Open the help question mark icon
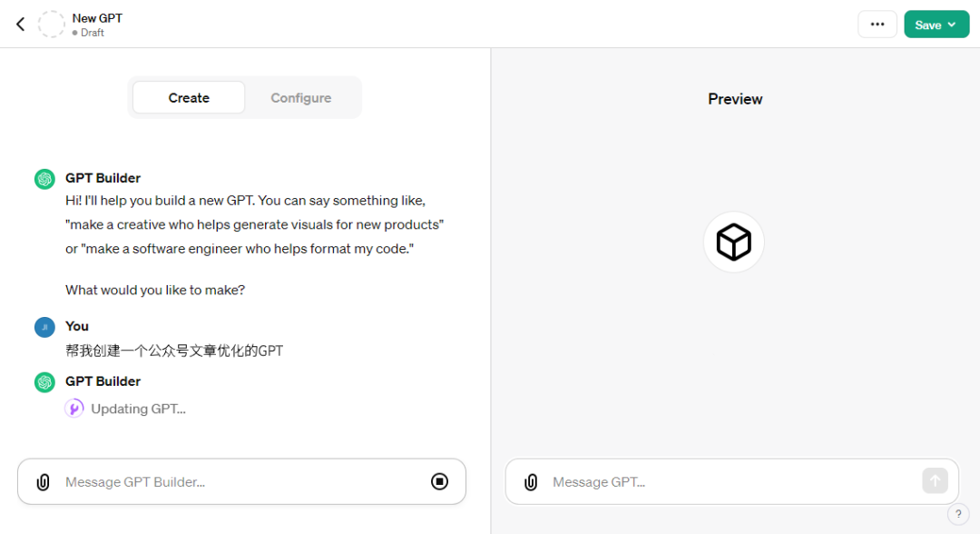The image size is (980, 534). [x=958, y=514]
